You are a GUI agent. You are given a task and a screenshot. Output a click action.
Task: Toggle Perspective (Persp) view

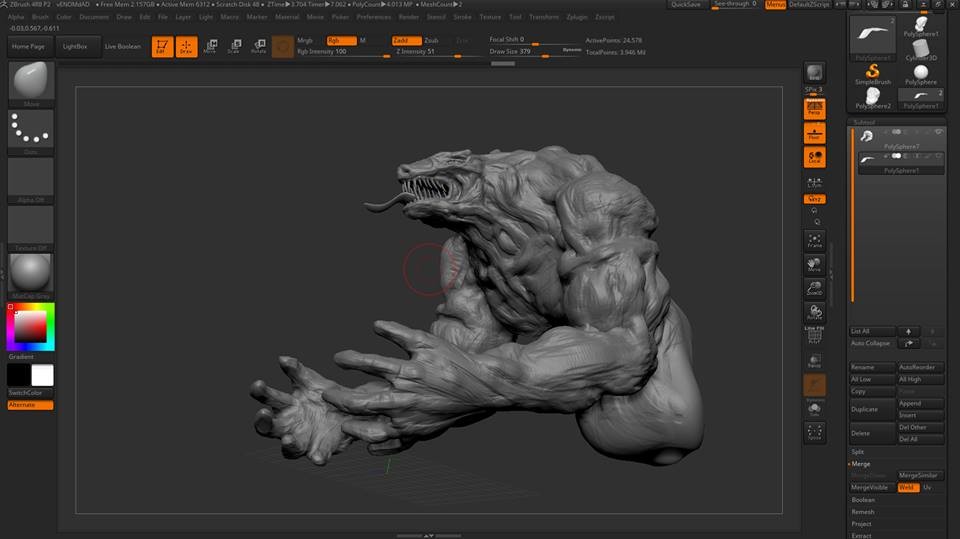click(x=815, y=107)
